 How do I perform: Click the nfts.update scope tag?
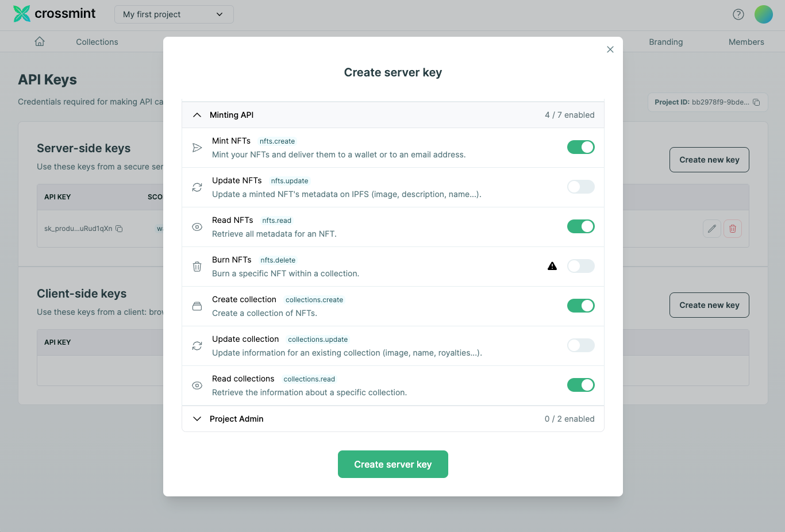(x=290, y=181)
